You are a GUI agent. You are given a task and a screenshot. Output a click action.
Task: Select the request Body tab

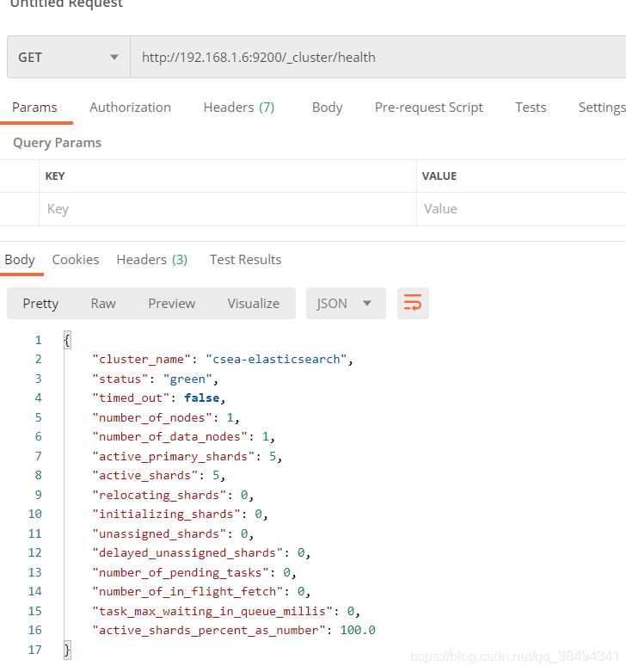[327, 108]
